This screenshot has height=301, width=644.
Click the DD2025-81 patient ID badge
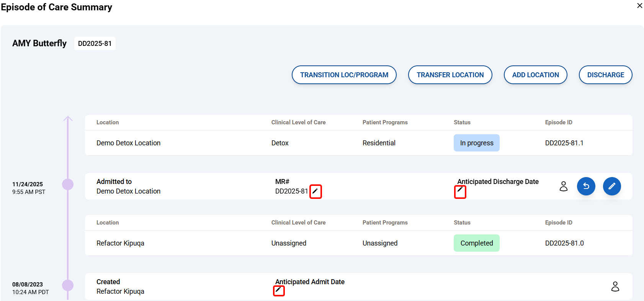[x=95, y=44]
